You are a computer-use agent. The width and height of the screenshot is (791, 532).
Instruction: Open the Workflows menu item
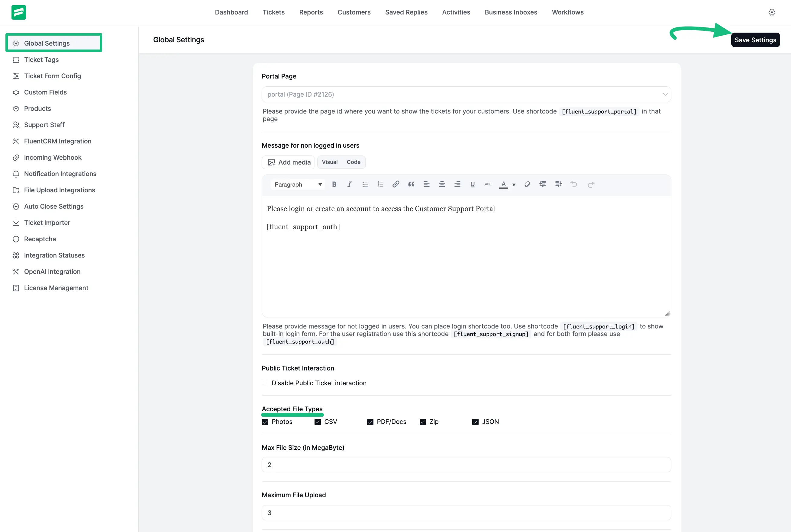tap(568, 12)
